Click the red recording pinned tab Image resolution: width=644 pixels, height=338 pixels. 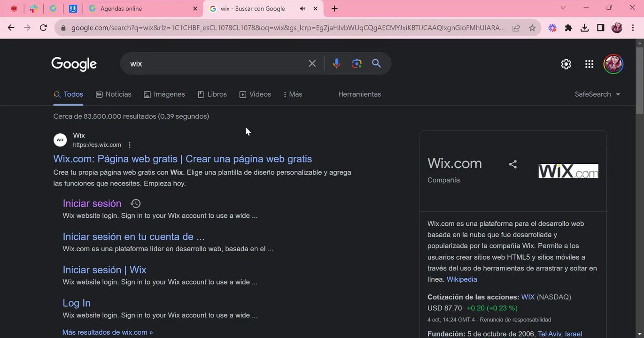14,8
